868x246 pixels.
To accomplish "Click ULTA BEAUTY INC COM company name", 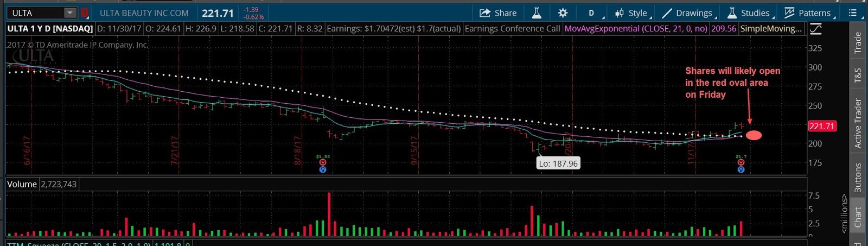I will tap(144, 13).
